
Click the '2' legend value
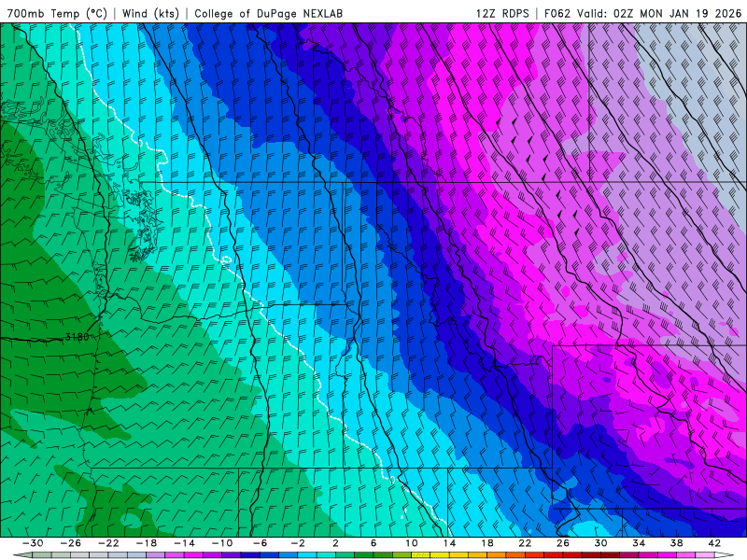click(x=335, y=543)
